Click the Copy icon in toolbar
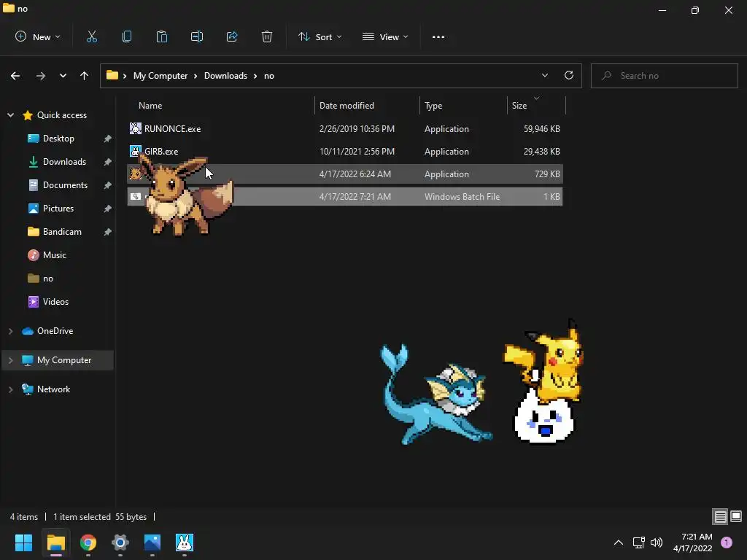The height and width of the screenshot is (560, 747). (127, 36)
